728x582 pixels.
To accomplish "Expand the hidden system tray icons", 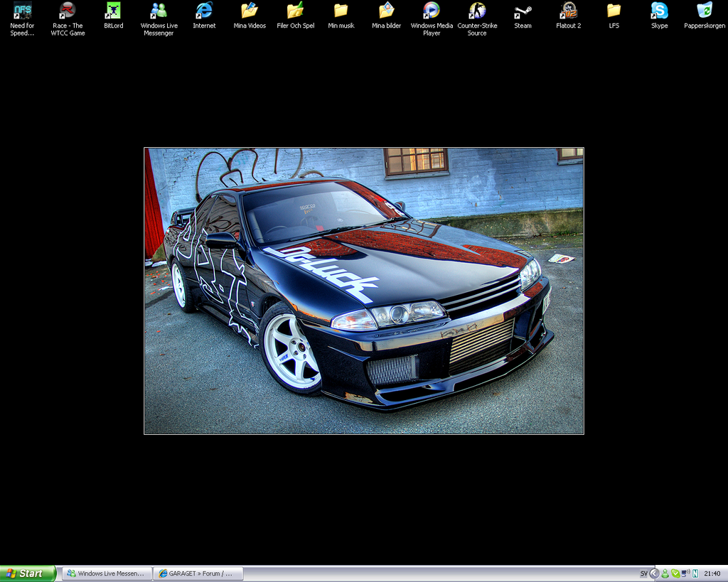I will click(654, 573).
